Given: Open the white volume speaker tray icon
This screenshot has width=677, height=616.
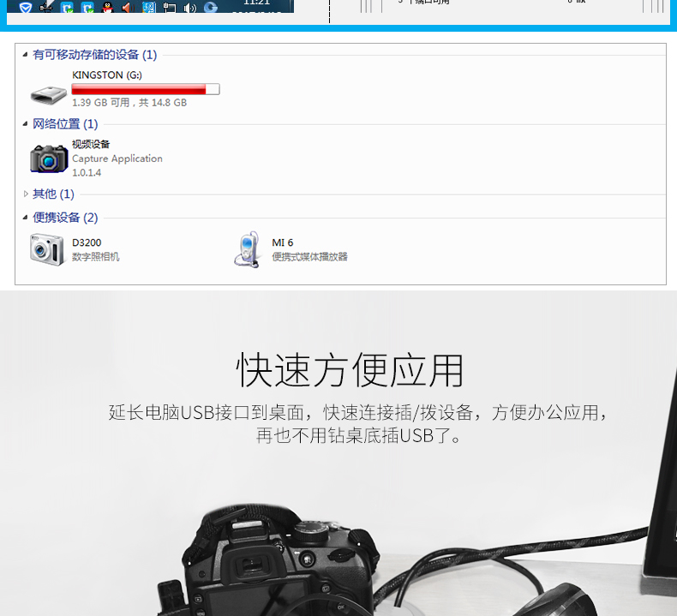Looking at the screenshot, I should coord(189,7).
